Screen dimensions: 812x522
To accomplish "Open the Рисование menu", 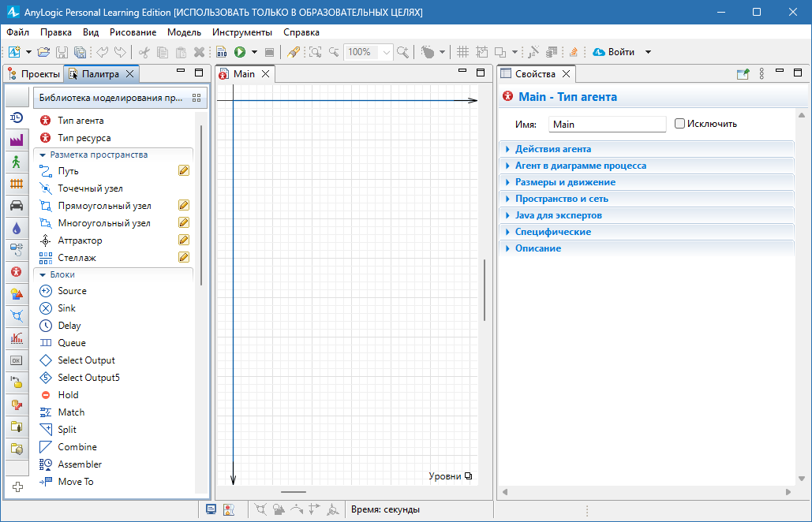I will (133, 32).
